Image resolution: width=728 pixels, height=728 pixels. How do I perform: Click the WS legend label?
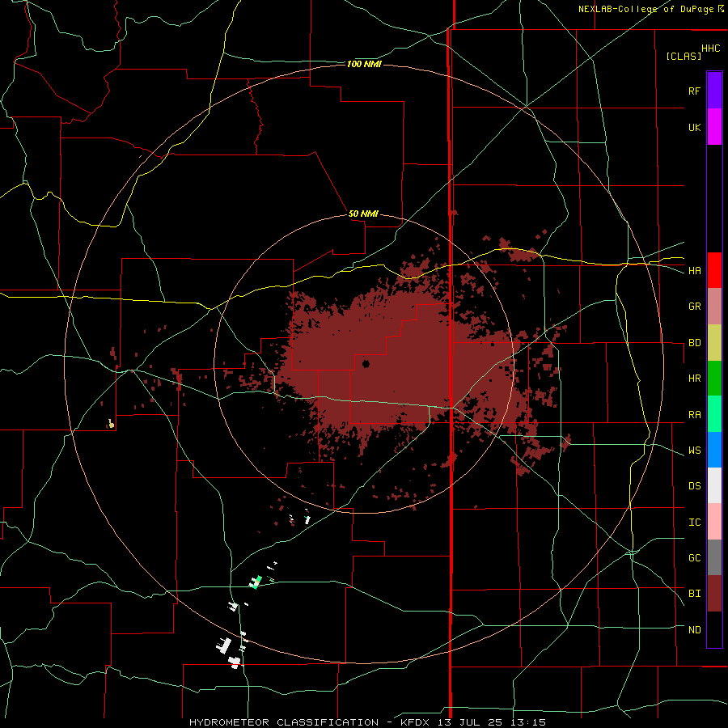tap(694, 451)
